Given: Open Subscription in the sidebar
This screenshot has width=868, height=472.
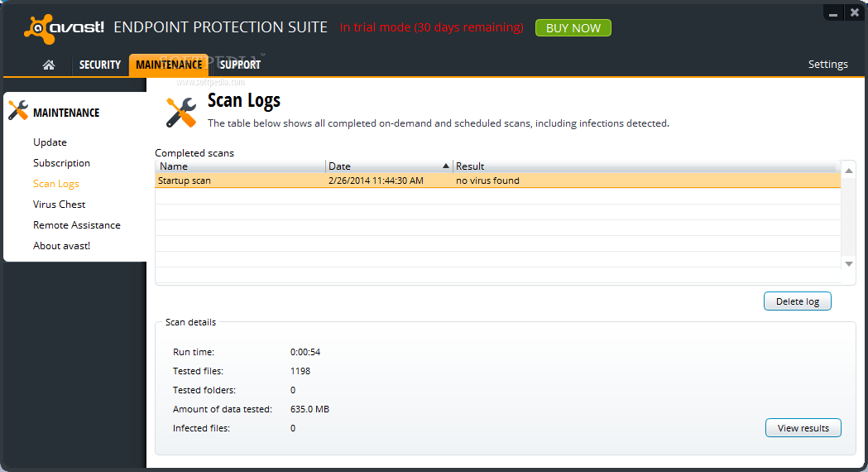Looking at the screenshot, I should 61,163.
